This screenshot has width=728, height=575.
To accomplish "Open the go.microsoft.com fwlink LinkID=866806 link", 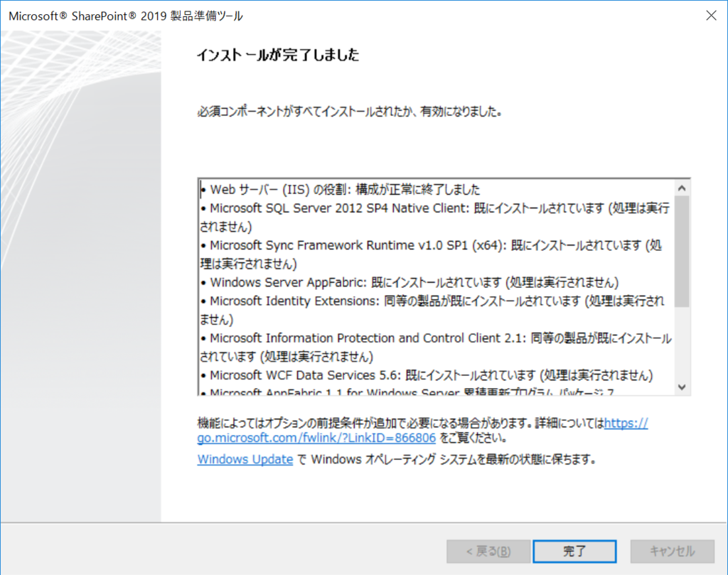I will 316,438.
